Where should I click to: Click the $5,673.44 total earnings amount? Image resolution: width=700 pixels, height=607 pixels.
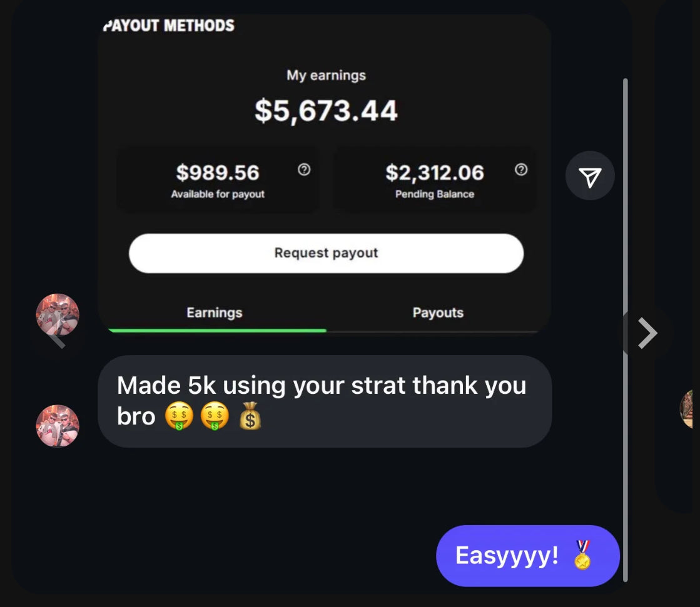pyautogui.click(x=326, y=111)
